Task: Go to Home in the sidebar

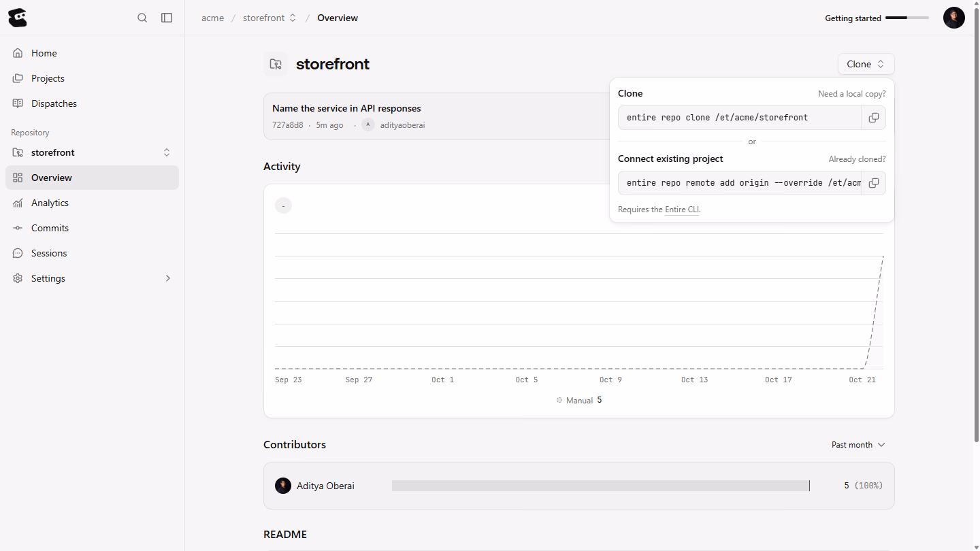Action: point(92,53)
